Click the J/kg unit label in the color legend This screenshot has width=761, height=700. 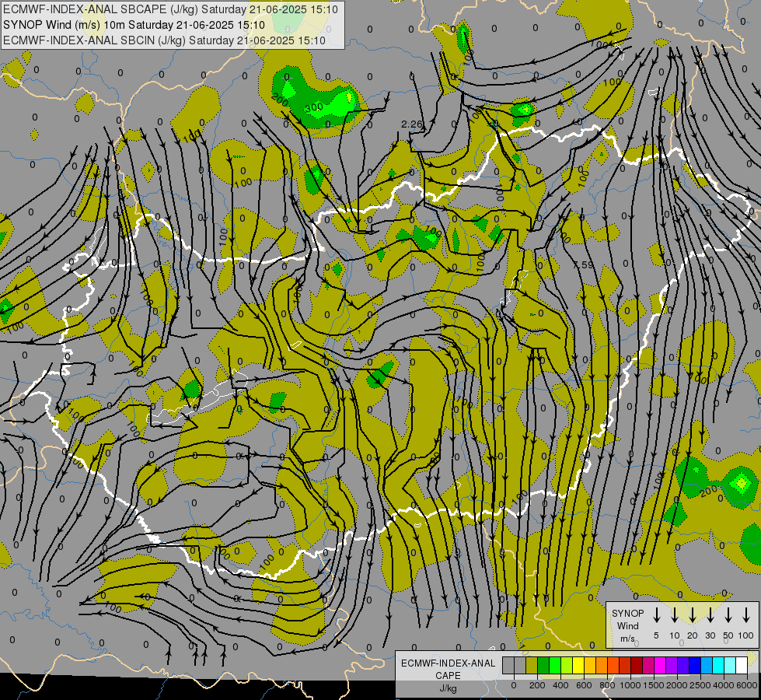click(x=448, y=688)
